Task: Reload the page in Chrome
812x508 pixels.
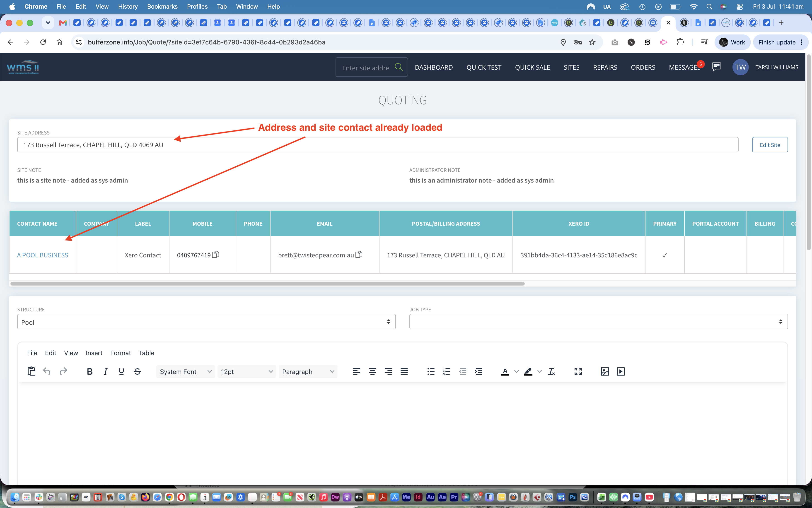Action: (x=43, y=42)
